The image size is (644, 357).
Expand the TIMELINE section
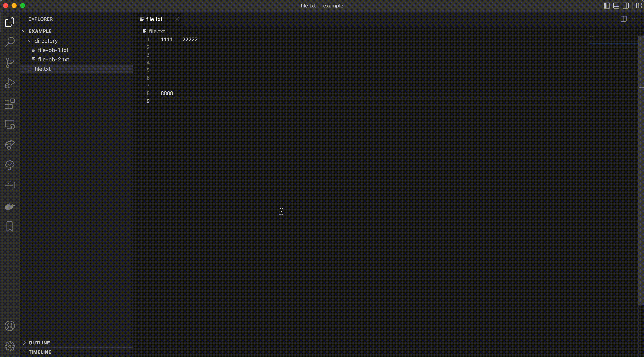pos(40,352)
